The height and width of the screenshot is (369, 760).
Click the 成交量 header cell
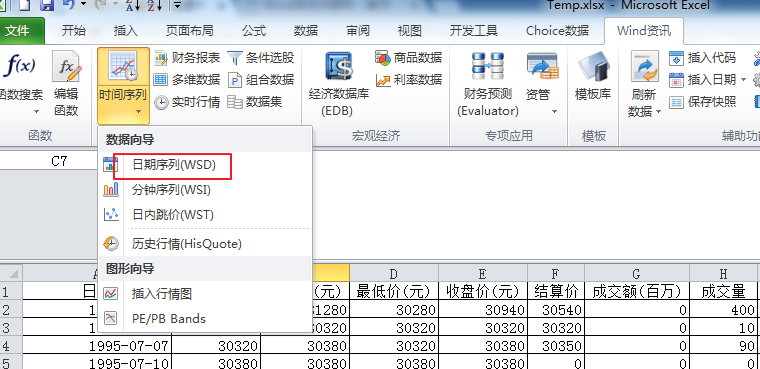723,291
